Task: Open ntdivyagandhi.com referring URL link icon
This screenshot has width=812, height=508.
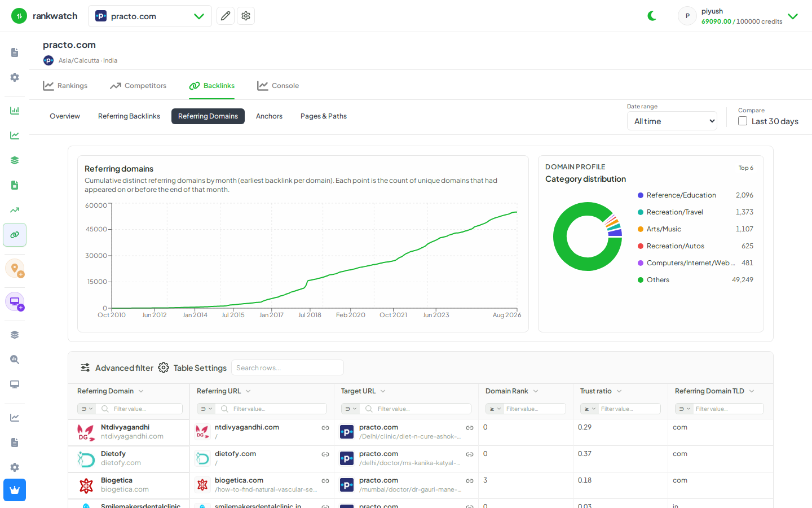Action: [325, 428]
